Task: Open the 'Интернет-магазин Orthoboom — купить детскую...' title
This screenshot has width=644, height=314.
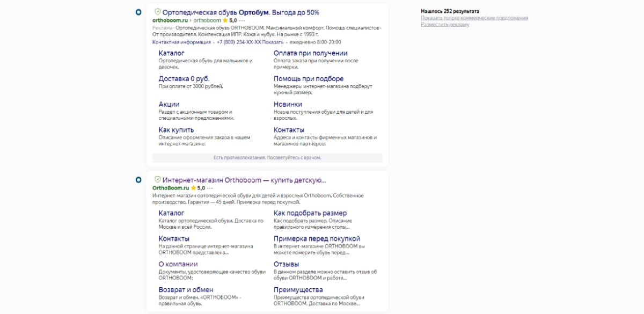Action: pyautogui.click(x=244, y=180)
